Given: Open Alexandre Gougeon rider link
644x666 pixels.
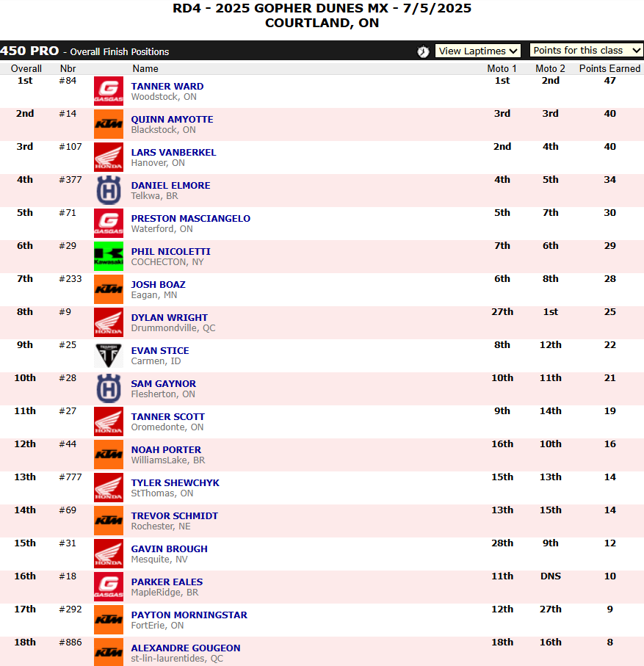Looking at the screenshot, I should [186, 648].
